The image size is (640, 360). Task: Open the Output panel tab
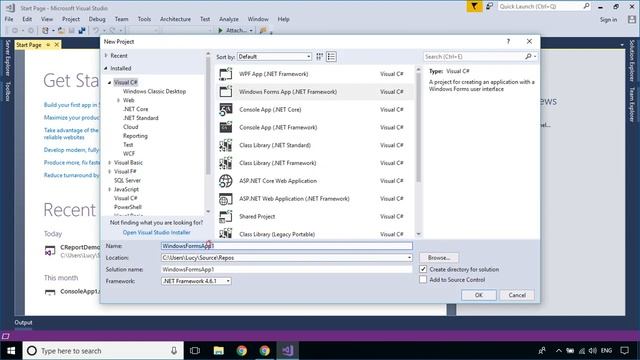(x=23, y=322)
